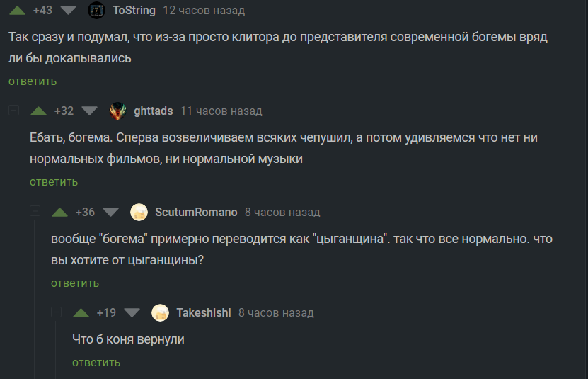Upvote Takeshishi's comment
Image resolution: width=588 pixels, height=379 pixels.
(x=82, y=313)
